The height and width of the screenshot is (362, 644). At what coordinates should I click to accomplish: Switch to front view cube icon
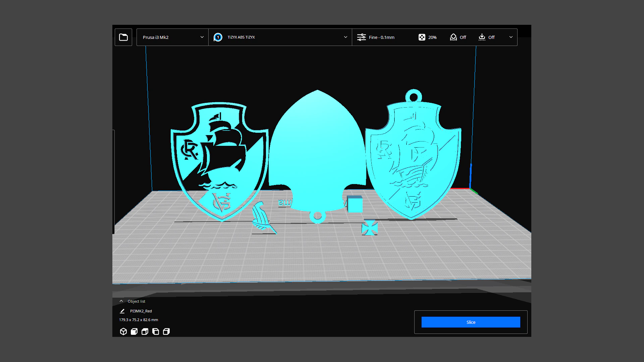[x=134, y=331]
